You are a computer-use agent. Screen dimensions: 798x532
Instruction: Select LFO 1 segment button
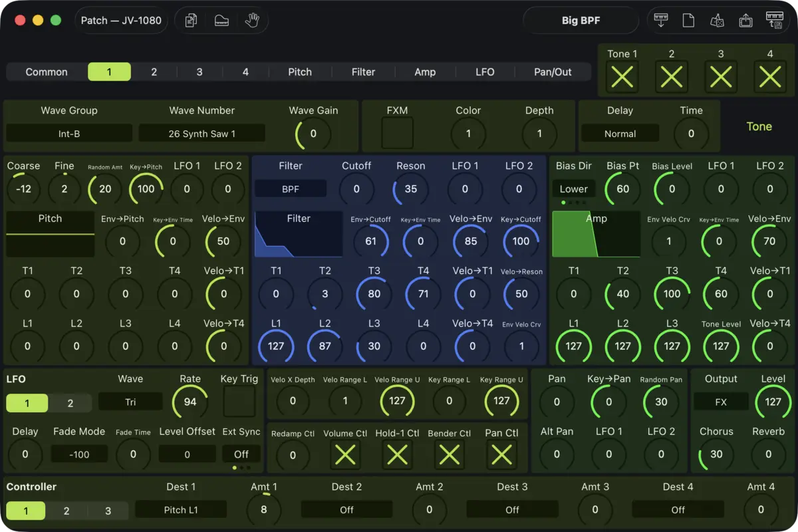(27, 403)
